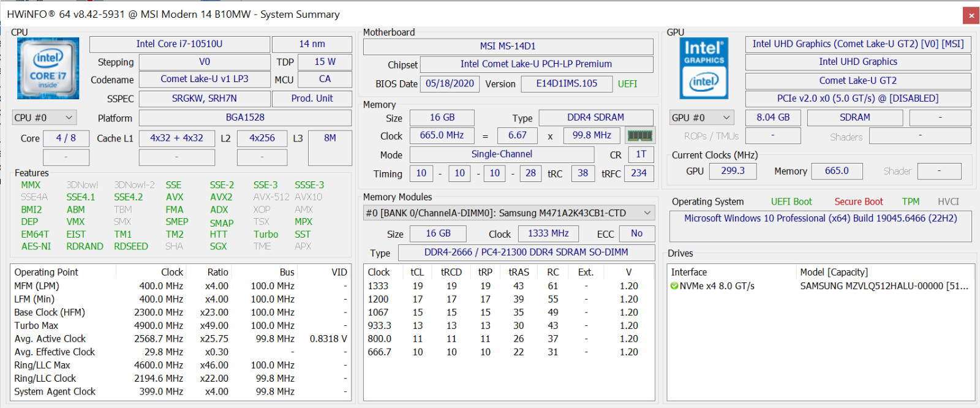Click the MSI MS-14D1 motherboard name
The height and width of the screenshot is (408, 980).
508,46
